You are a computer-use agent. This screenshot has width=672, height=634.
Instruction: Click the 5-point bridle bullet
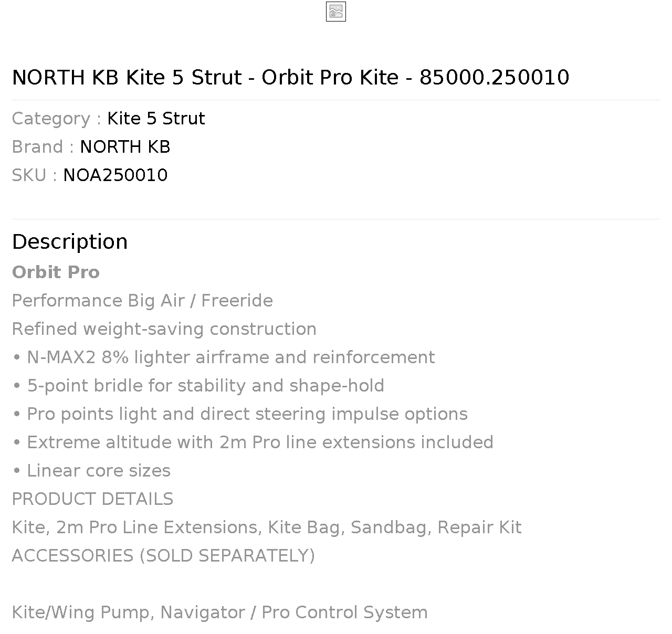(x=198, y=385)
